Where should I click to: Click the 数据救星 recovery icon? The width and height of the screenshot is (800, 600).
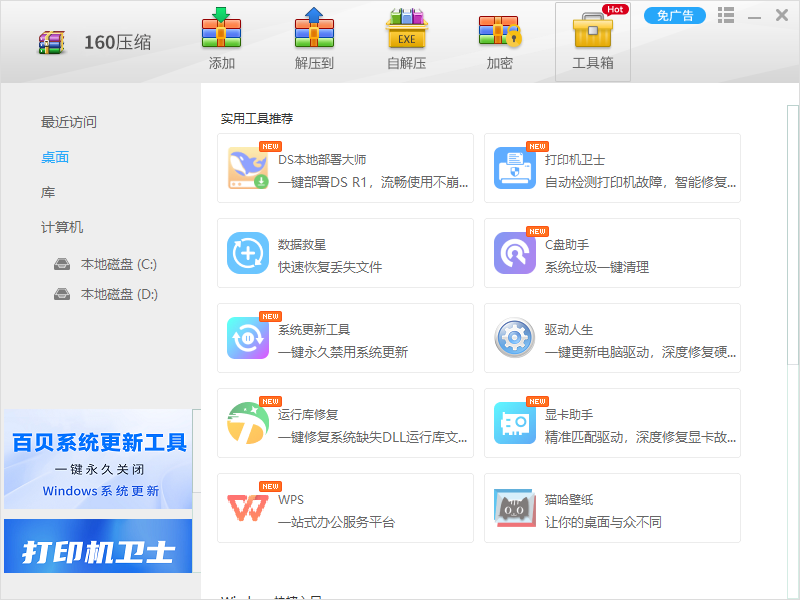[x=248, y=253]
